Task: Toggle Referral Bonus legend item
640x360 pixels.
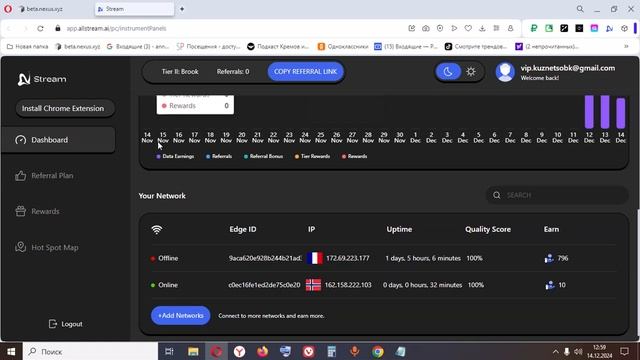Action: click(x=263, y=156)
